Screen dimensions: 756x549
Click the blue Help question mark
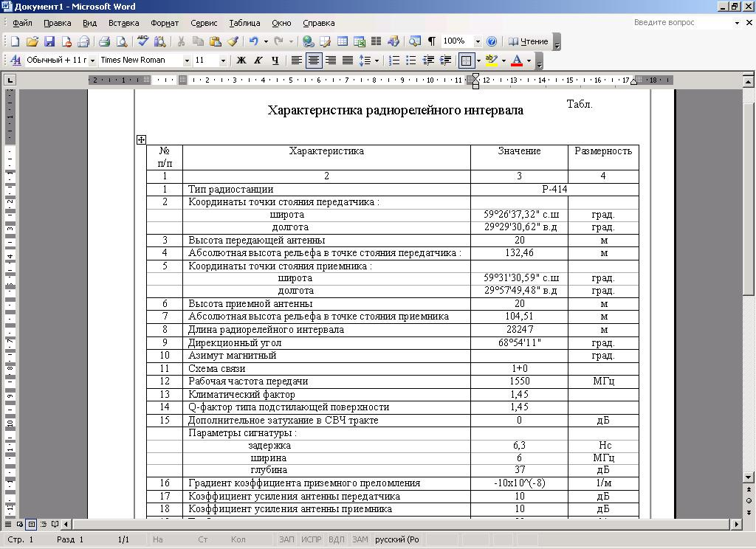(491, 41)
